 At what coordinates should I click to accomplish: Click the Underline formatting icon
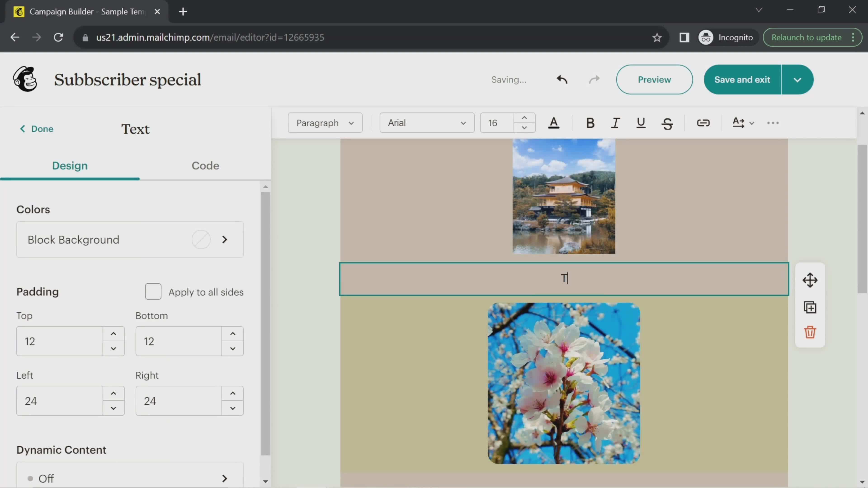point(640,122)
